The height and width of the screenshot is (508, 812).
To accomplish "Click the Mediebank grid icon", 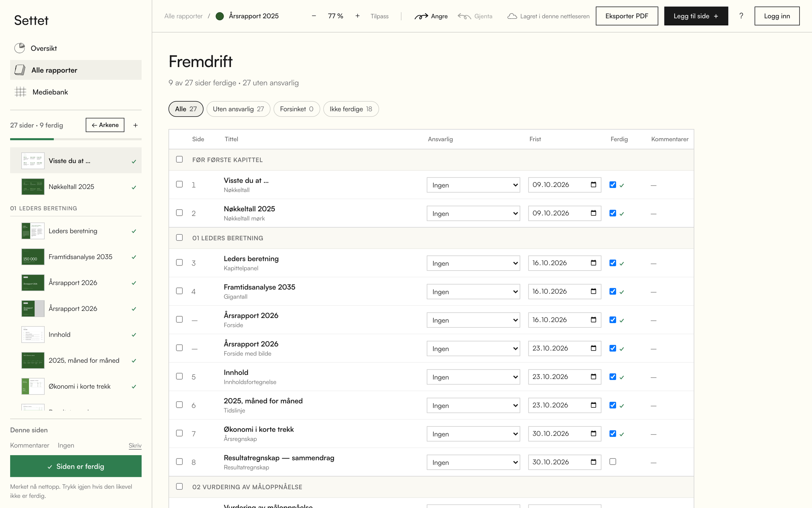I will [20, 92].
